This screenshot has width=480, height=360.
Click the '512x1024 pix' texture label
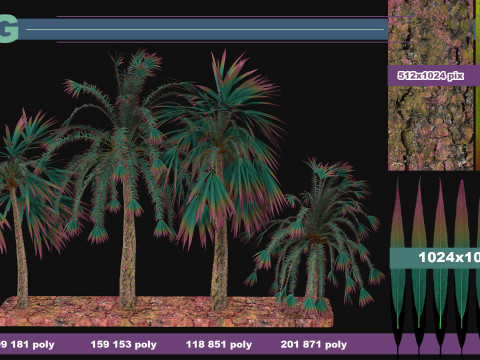point(430,76)
